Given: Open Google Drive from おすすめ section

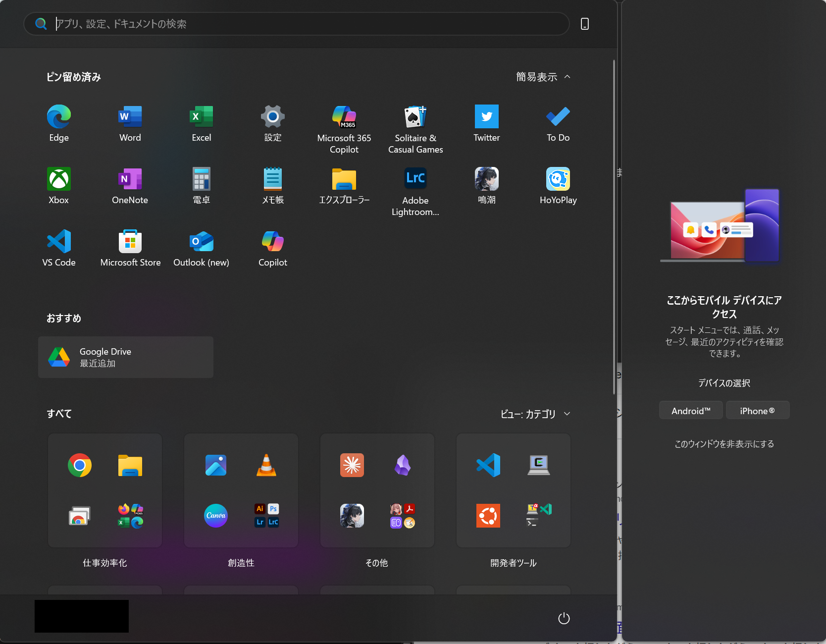Looking at the screenshot, I should click(125, 357).
